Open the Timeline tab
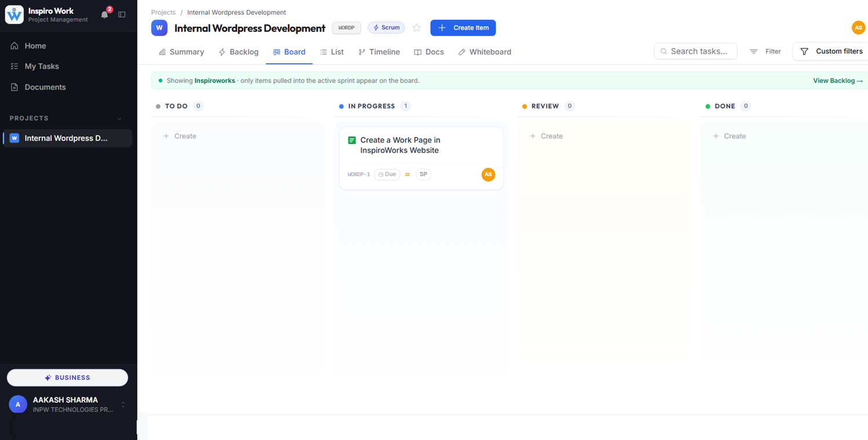Viewport: 868px width, 440px height. [379, 52]
